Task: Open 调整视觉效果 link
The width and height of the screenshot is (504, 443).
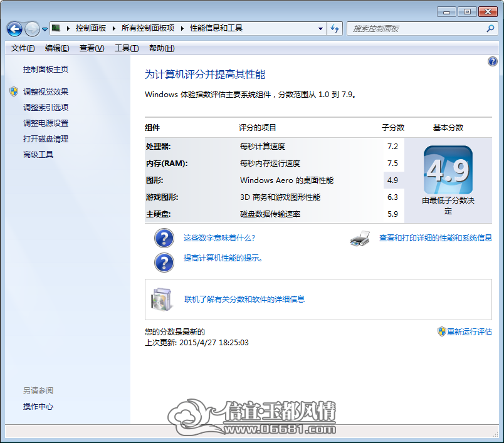Action: click(46, 92)
